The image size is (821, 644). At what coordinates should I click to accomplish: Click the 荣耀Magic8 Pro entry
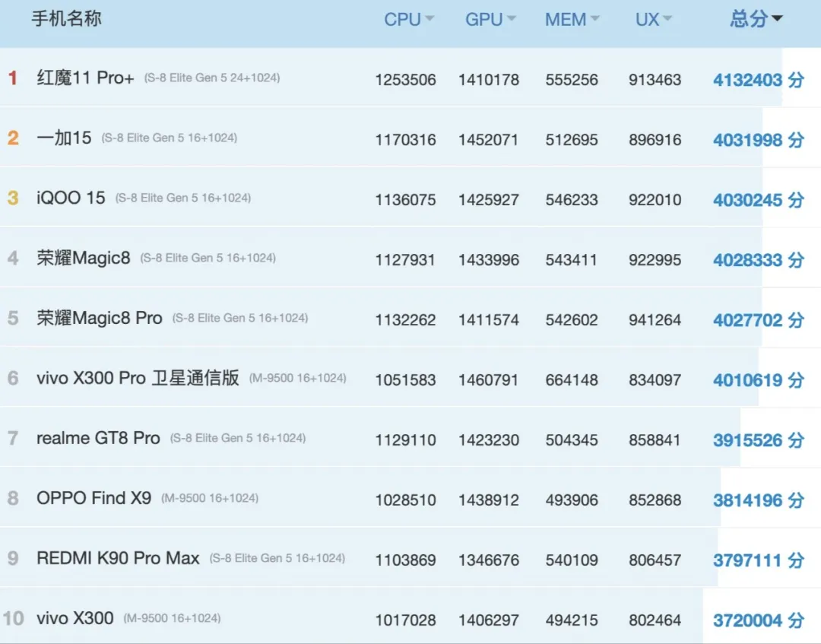tap(100, 318)
